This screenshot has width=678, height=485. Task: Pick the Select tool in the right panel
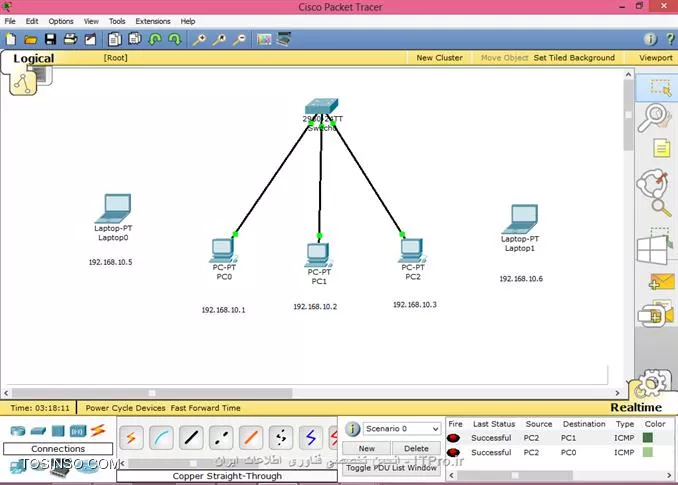[661, 88]
